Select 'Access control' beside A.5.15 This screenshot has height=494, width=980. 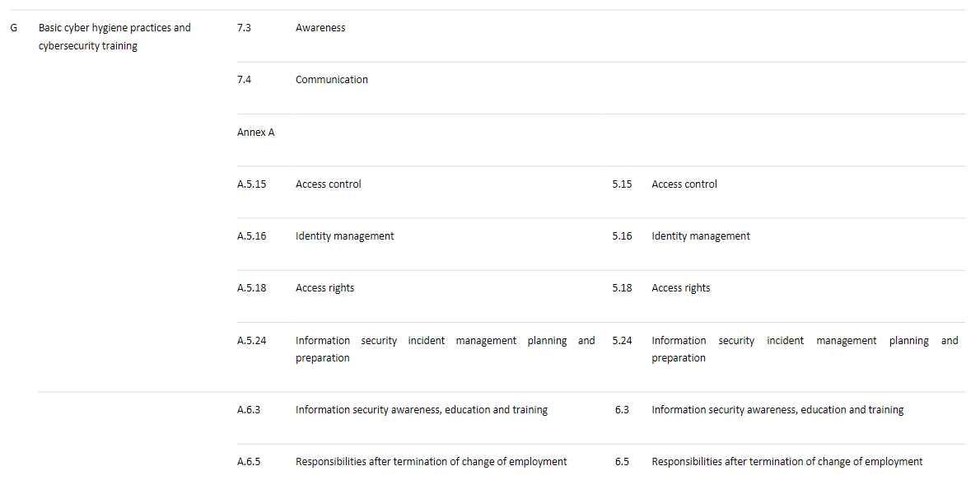pos(328,184)
